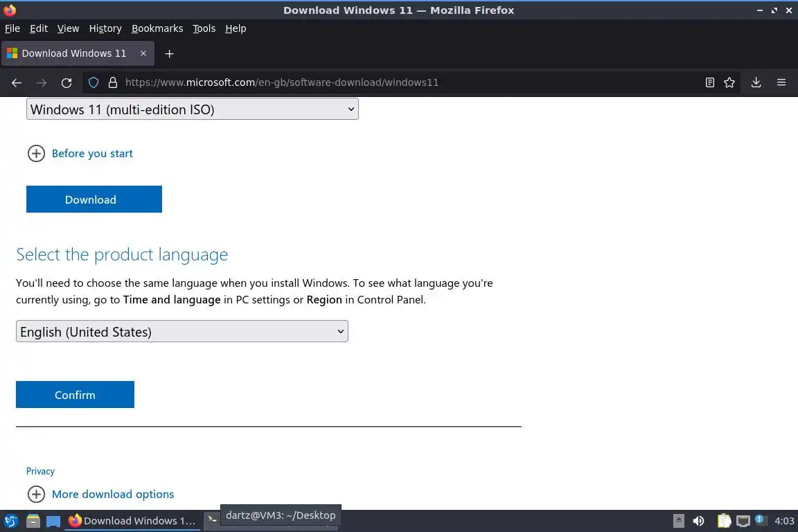This screenshot has width=798, height=532.
Task: Open the system start menu in taskbar
Action: (10, 521)
